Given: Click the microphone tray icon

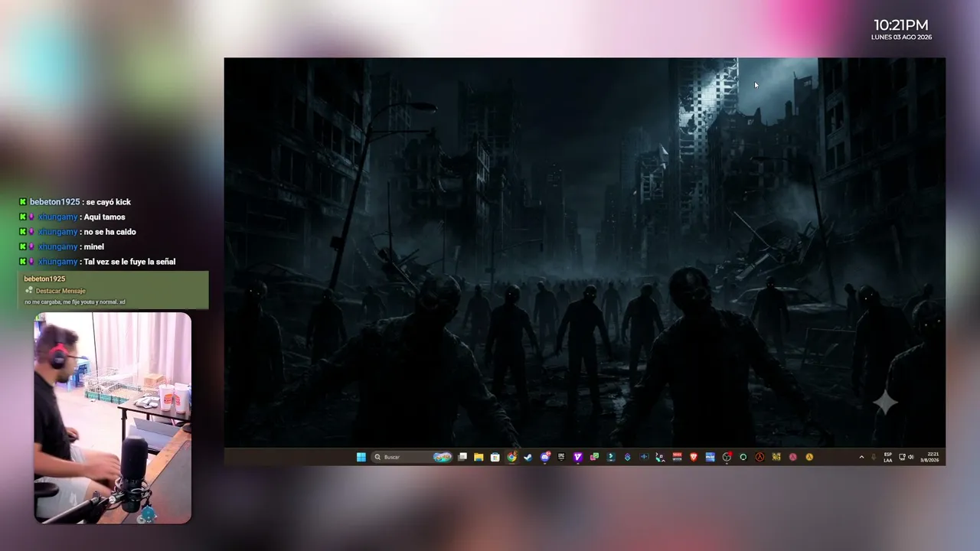Looking at the screenshot, I should tap(874, 457).
